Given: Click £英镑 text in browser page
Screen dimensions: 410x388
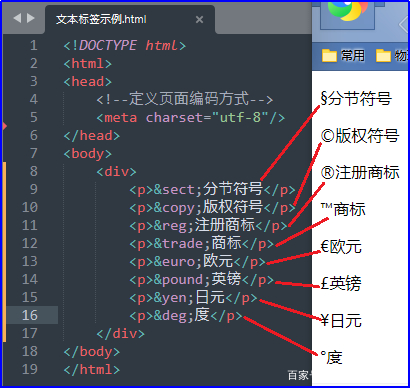Looking at the screenshot, I should (x=341, y=284).
